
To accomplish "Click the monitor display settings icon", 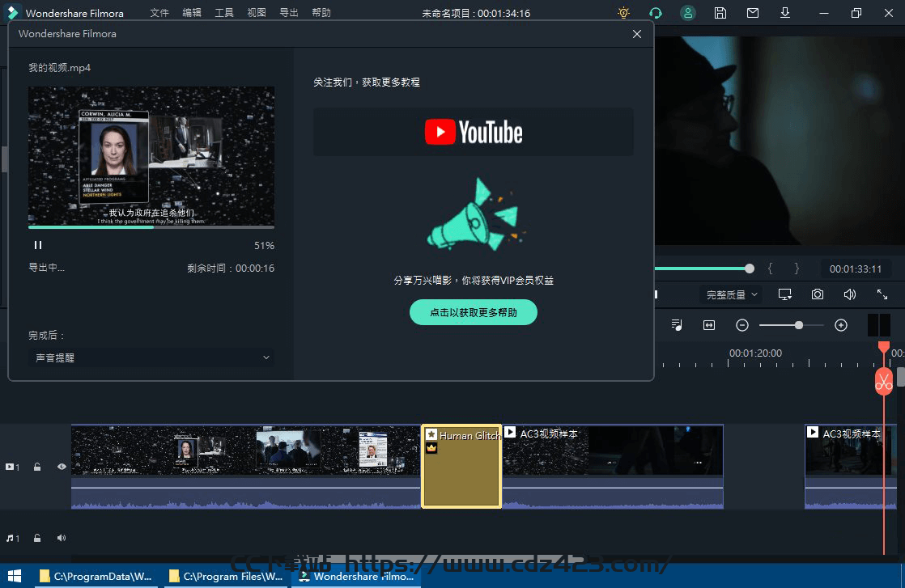I will tap(785, 294).
